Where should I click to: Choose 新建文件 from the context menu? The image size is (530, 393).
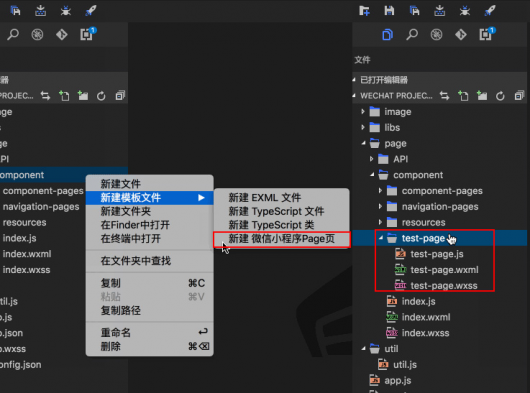click(149, 184)
